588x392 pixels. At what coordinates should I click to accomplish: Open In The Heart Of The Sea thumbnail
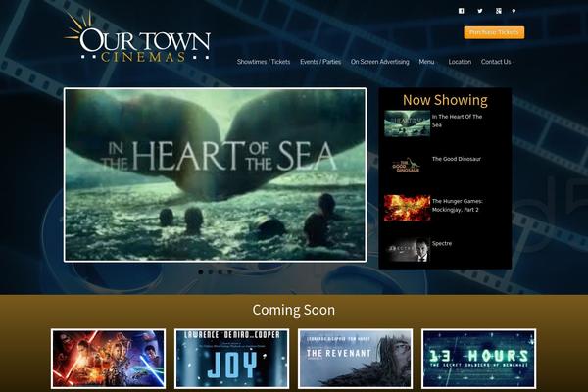pos(407,123)
